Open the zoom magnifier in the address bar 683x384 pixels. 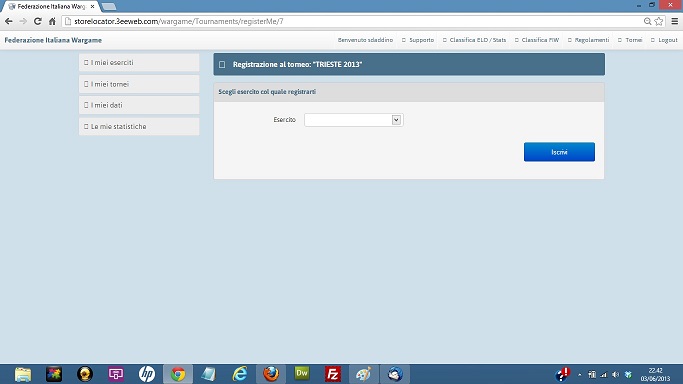tap(648, 21)
